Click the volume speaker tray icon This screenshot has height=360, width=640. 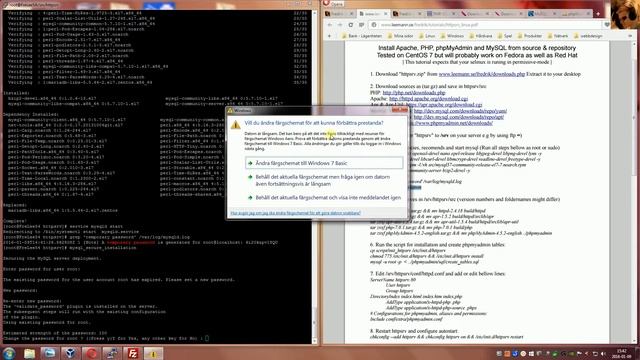coord(603,353)
